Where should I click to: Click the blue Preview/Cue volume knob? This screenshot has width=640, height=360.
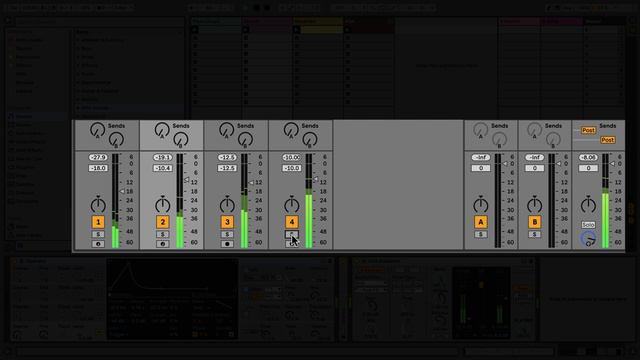[x=588, y=239]
